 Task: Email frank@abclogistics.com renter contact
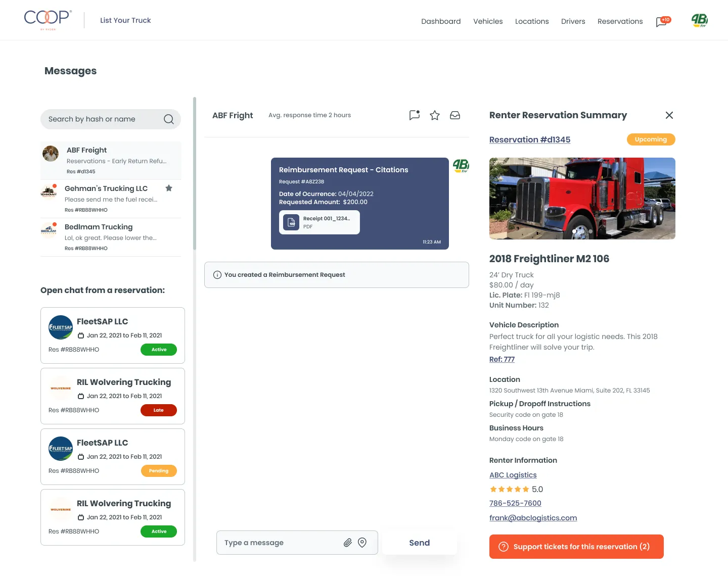click(x=533, y=517)
